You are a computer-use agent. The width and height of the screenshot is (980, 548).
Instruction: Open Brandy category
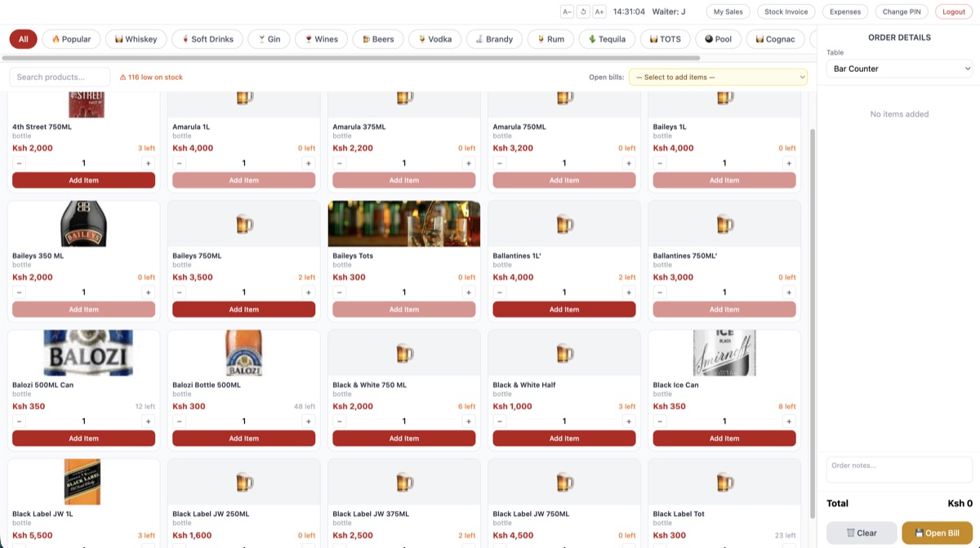pyautogui.click(x=494, y=39)
